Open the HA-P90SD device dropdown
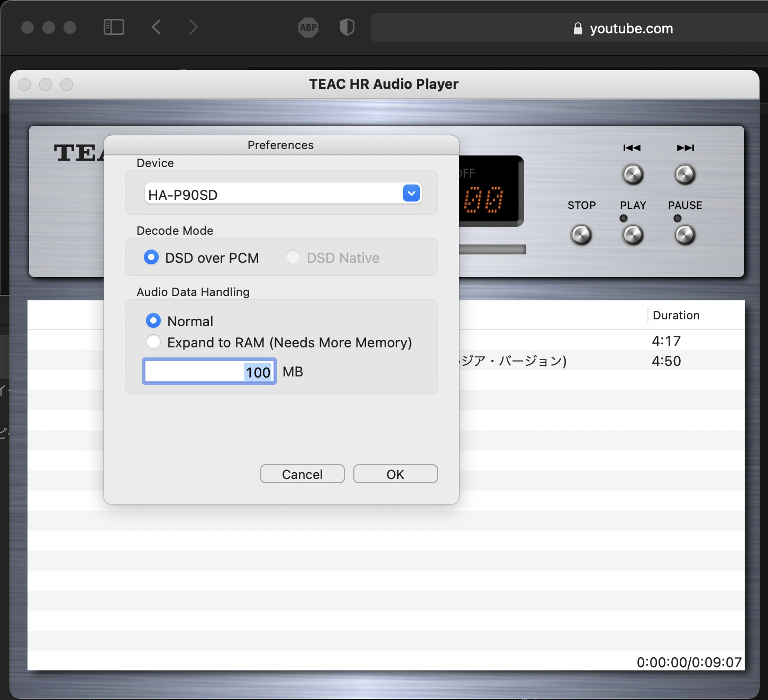 (412, 194)
